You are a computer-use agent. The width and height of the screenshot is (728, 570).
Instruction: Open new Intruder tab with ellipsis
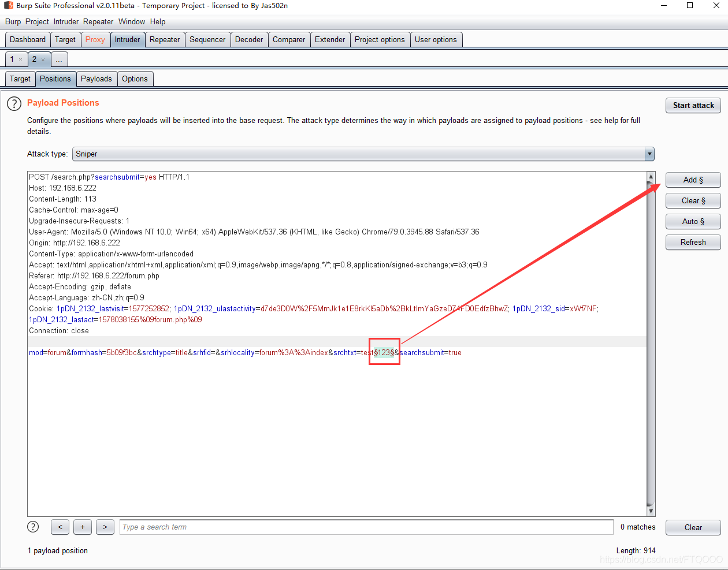coord(60,59)
